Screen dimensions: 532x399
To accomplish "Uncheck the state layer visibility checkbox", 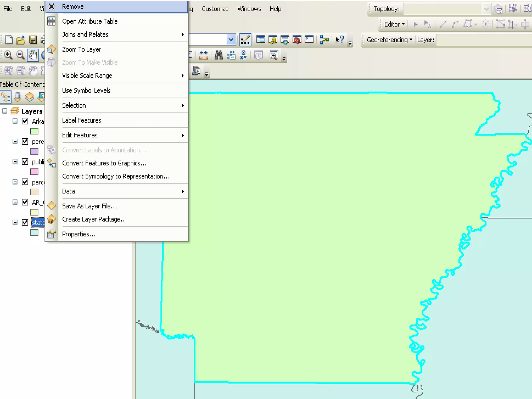I will point(25,222).
